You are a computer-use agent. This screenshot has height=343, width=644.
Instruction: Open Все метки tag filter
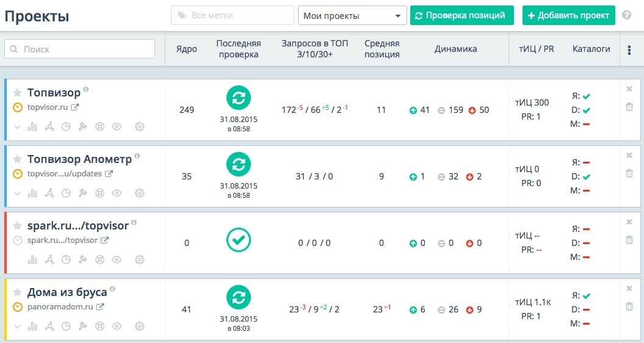[233, 16]
